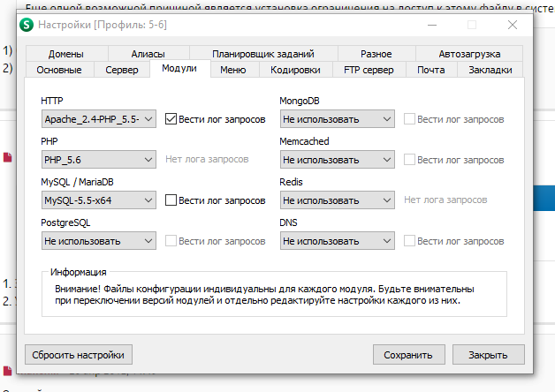The image size is (555, 392).
Task: Open the MongoDB module dropdown
Action: coord(338,119)
